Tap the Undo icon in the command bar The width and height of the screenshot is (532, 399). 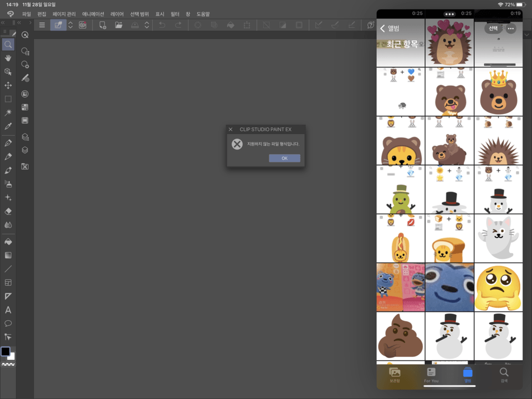pos(162,25)
